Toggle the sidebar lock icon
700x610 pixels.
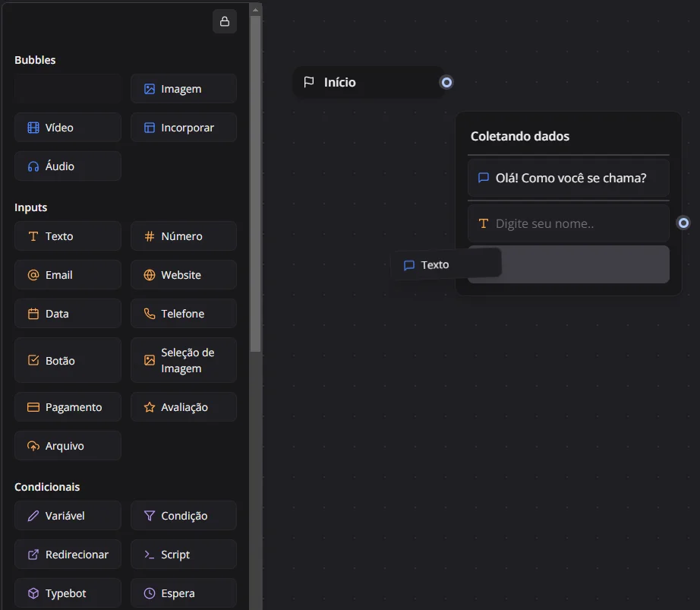coord(224,22)
